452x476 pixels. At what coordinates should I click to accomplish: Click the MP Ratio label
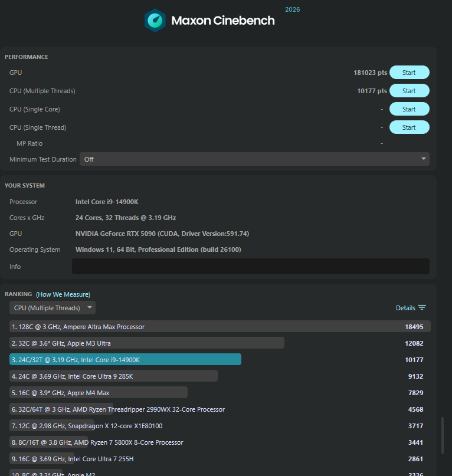coord(30,143)
